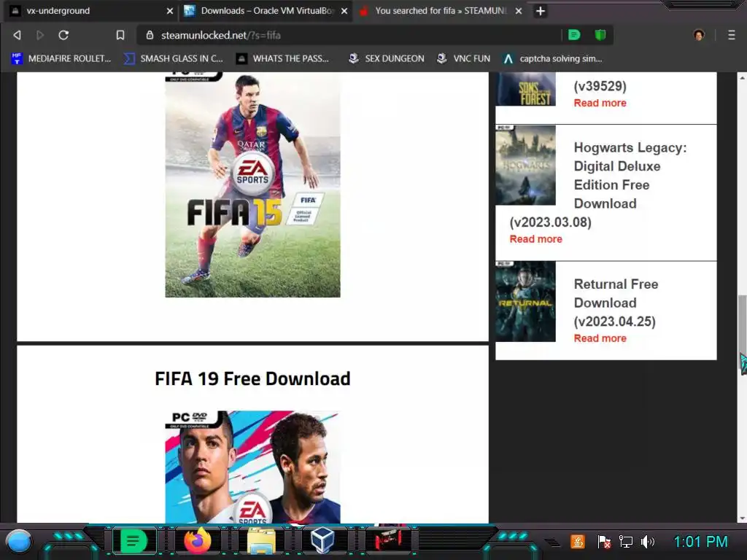Image resolution: width=747 pixels, height=560 pixels.
Task: Click the orange Java tray icon
Action: point(578,542)
